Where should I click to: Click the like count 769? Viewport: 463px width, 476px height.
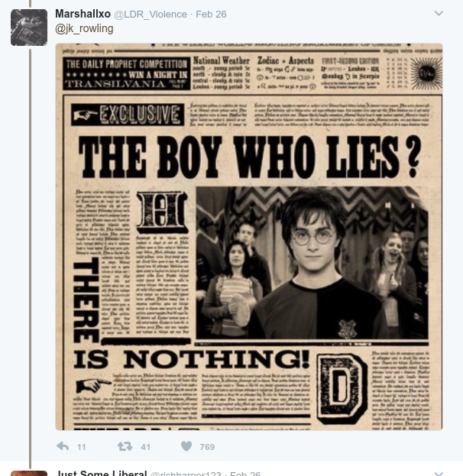point(207,447)
